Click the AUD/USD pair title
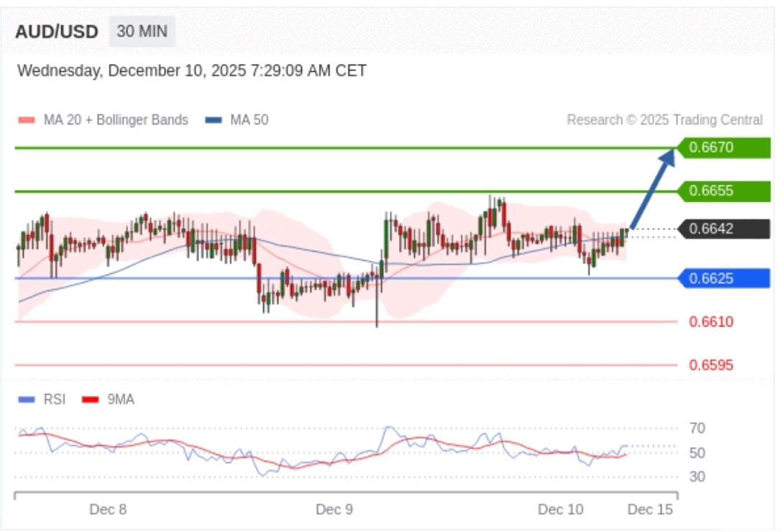The width and height of the screenshot is (783, 532). pyautogui.click(x=57, y=32)
